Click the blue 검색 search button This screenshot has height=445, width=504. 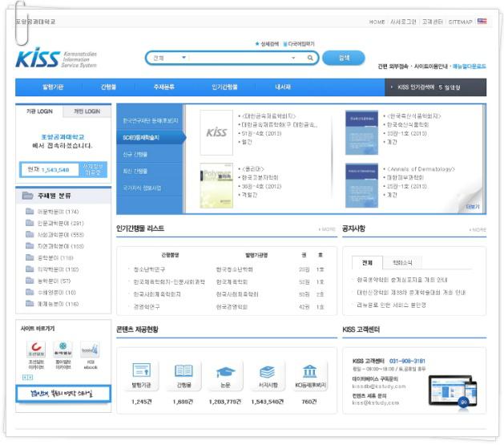[x=344, y=58]
